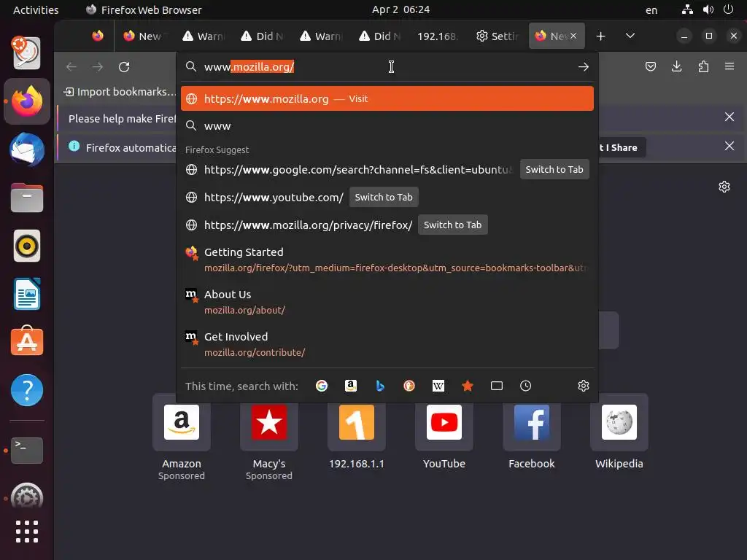This screenshot has width=747, height=560.
Task: Launch Thunderbird Mail from the dock
Action: pos(27,150)
